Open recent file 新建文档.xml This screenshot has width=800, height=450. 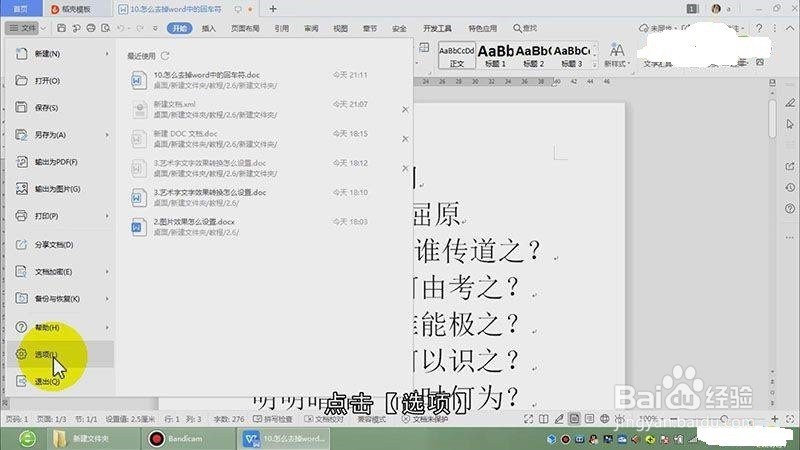[x=250, y=109]
